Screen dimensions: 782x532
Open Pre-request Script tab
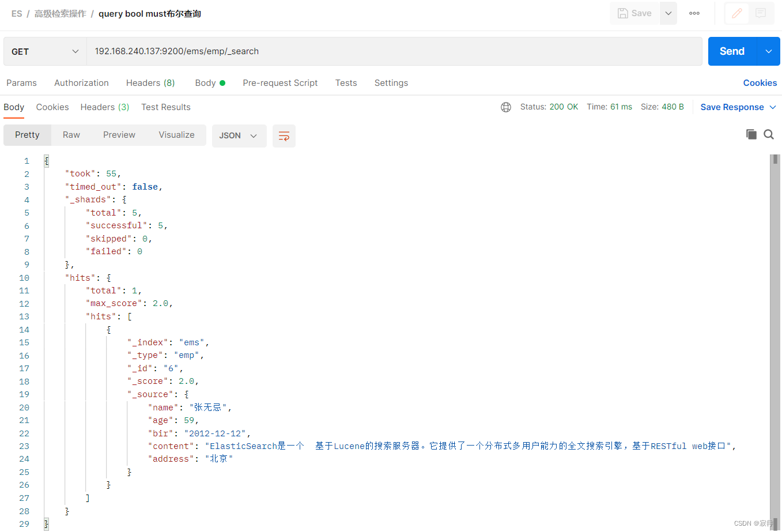(x=280, y=83)
